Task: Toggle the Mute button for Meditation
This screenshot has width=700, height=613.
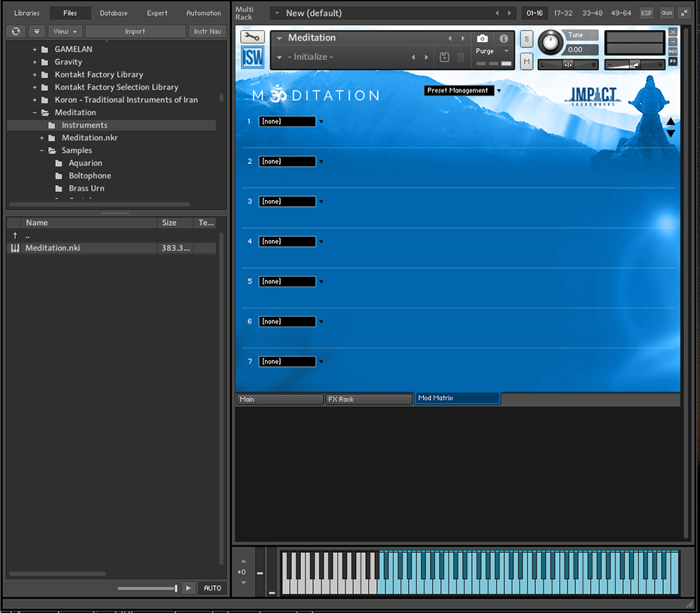Action: click(x=527, y=61)
